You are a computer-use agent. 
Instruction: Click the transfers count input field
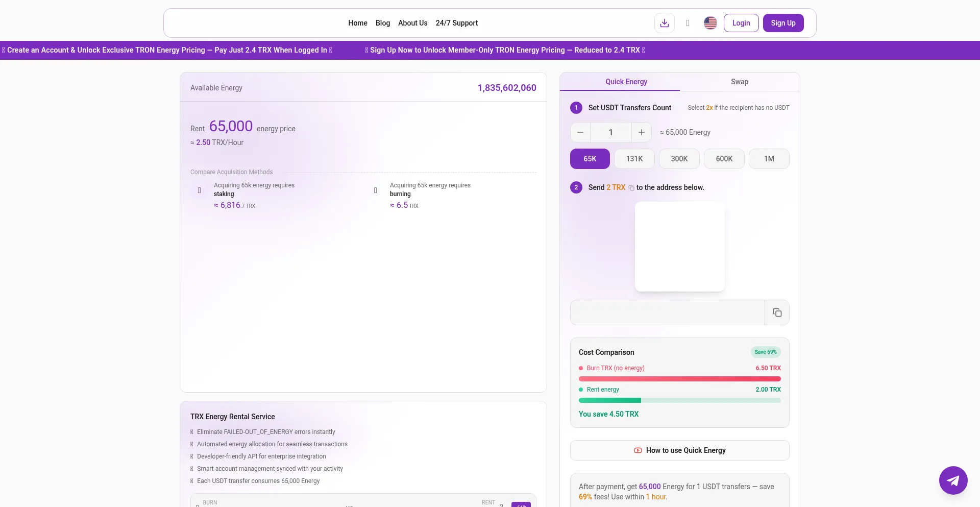pyautogui.click(x=611, y=132)
